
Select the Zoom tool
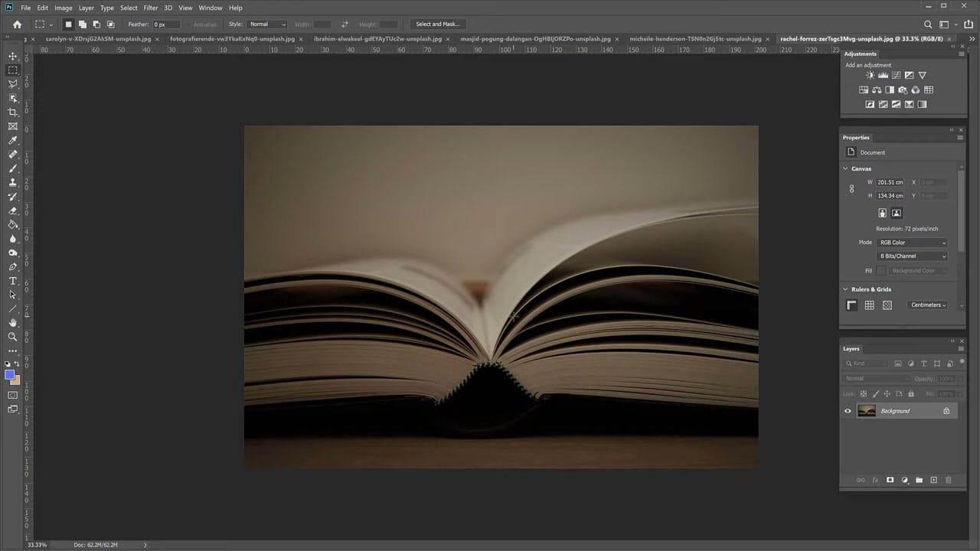[x=12, y=336]
